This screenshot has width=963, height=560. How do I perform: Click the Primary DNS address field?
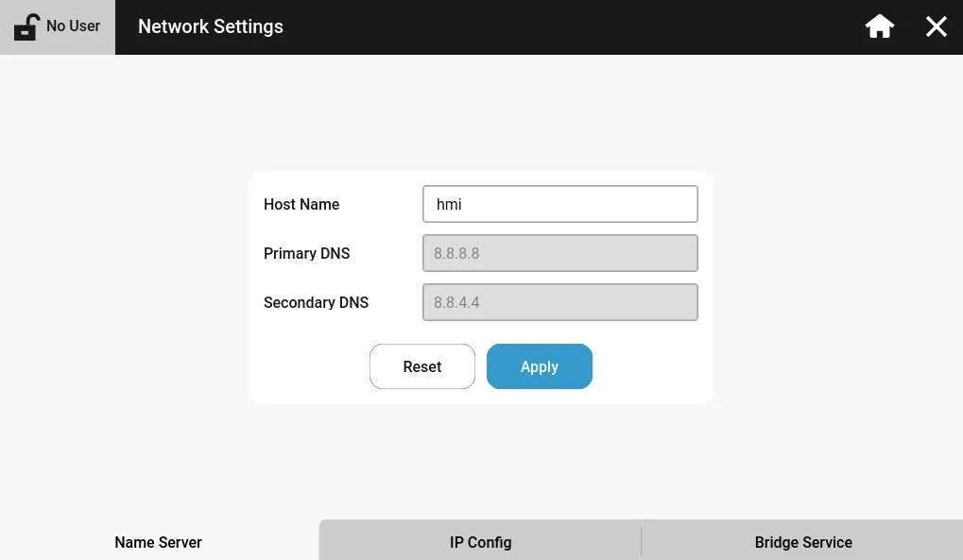559,253
